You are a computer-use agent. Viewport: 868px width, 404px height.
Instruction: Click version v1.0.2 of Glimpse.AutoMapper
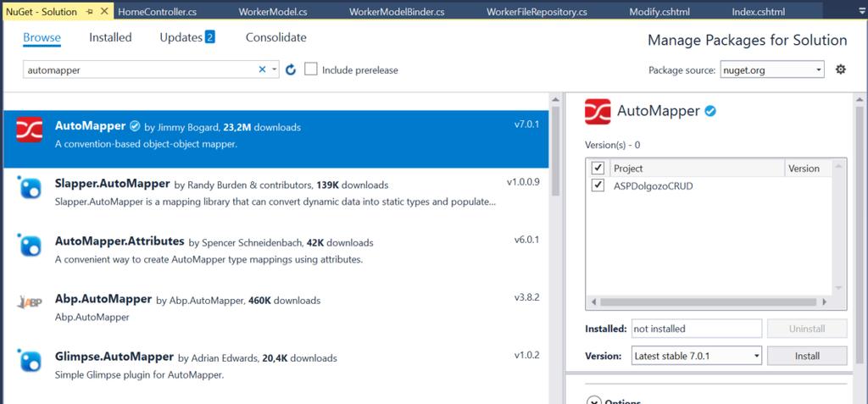526,355
